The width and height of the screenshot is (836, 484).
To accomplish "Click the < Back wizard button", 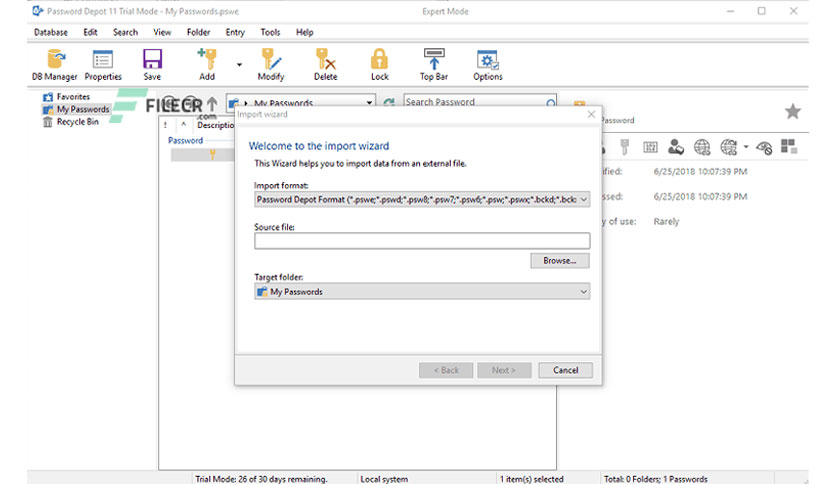I will coord(446,370).
